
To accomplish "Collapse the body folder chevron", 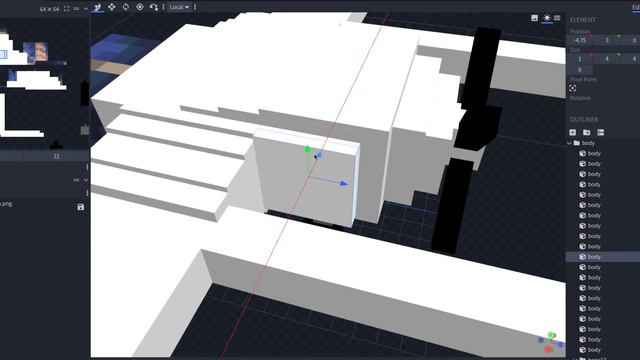I will pyautogui.click(x=569, y=143).
